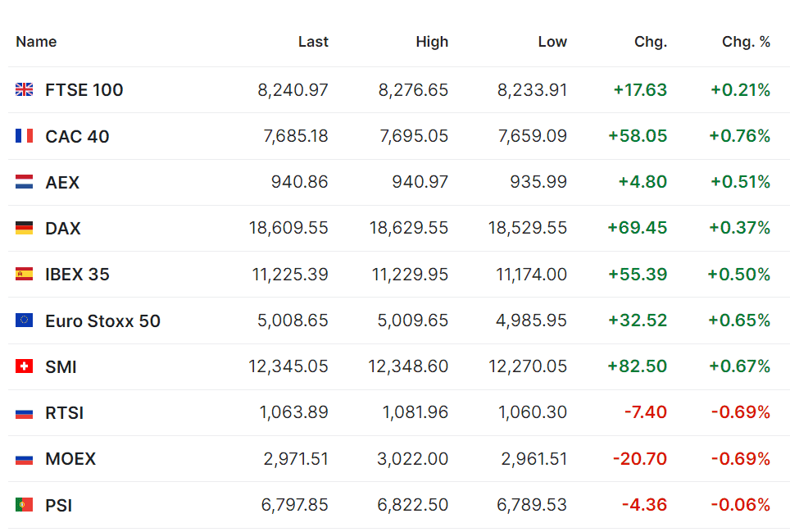Sort the table by the Low column header

pyautogui.click(x=552, y=42)
